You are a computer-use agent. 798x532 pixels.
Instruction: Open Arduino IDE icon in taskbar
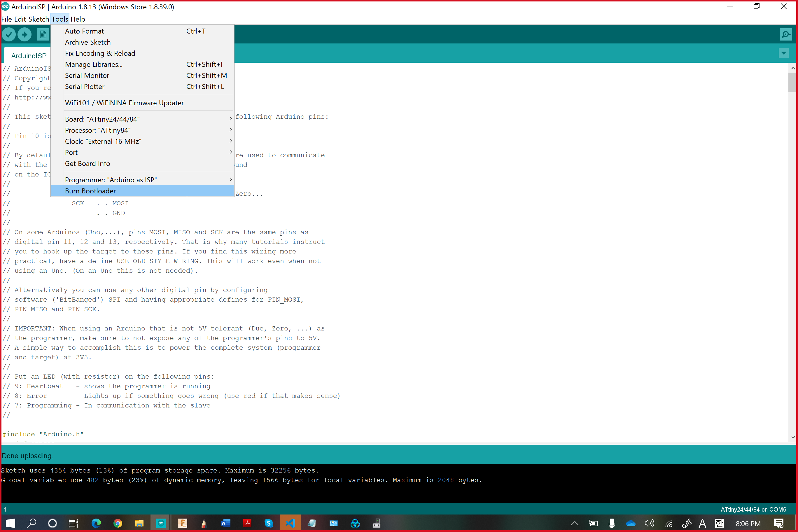tap(161, 523)
